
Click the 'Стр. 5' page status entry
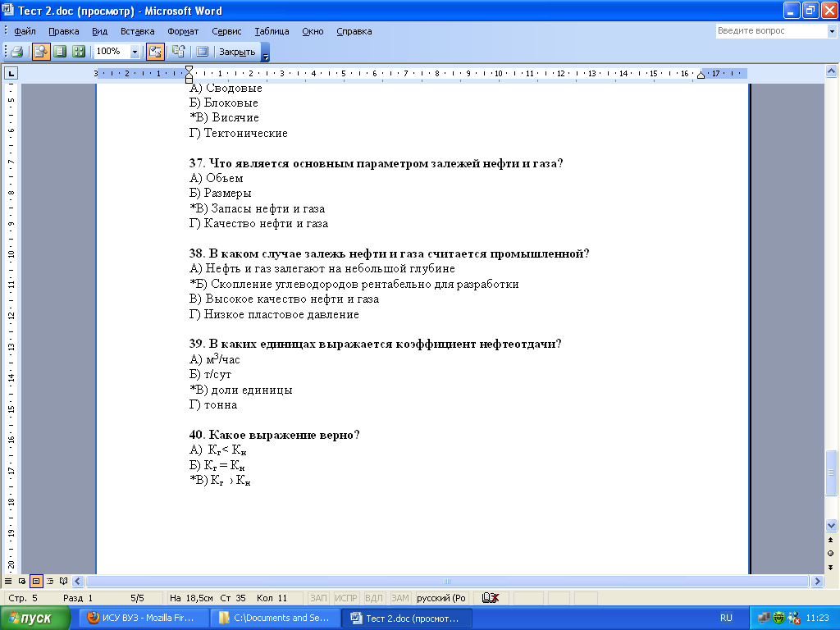click(23, 598)
